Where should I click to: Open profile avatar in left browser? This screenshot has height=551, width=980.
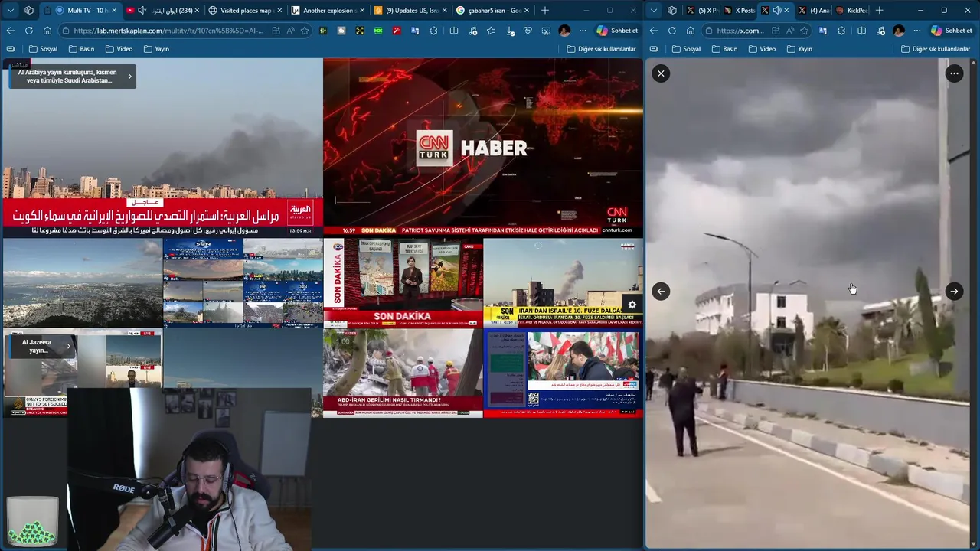pyautogui.click(x=564, y=31)
